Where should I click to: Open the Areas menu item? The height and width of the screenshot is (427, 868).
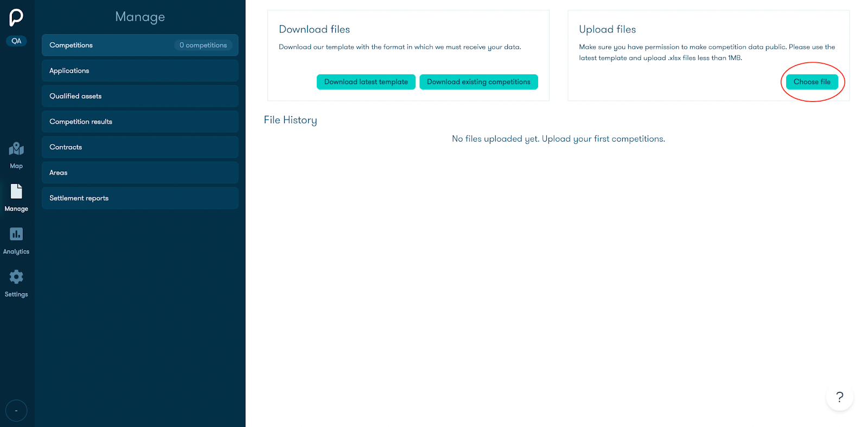140,173
